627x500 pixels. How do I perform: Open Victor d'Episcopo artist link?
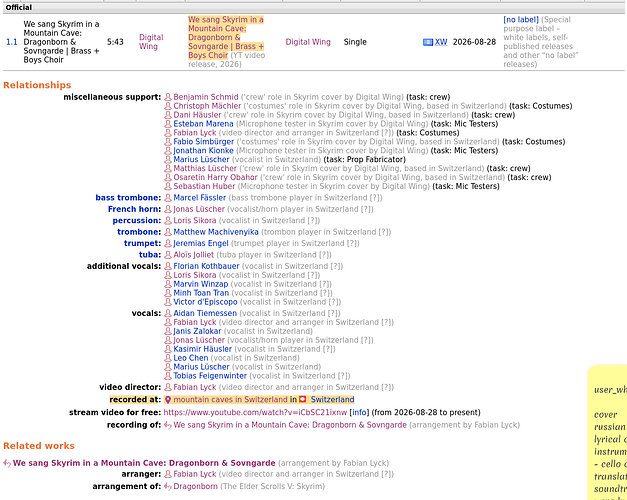tap(205, 302)
